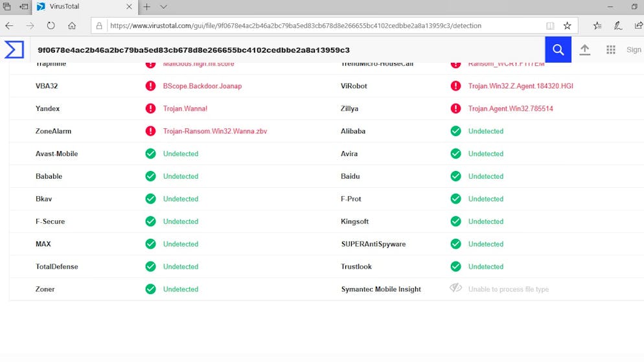The width and height of the screenshot is (644, 362).
Task: Click the ZoneAlarm engine name
Action: pyautogui.click(x=53, y=131)
